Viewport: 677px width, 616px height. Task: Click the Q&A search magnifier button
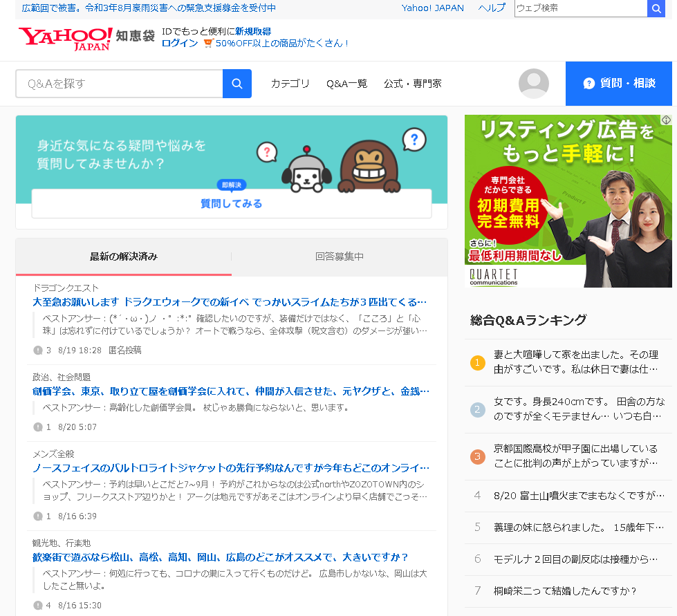[x=237, y=84]
